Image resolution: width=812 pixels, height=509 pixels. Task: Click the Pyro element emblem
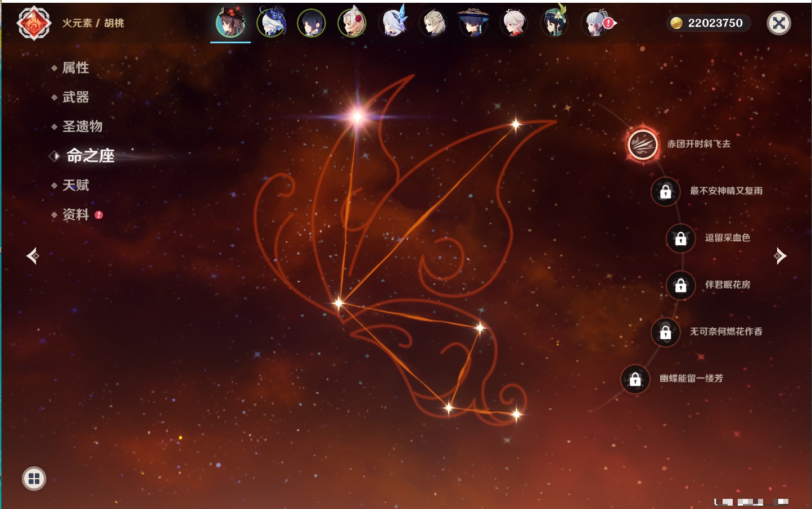[x=34, y=23]
